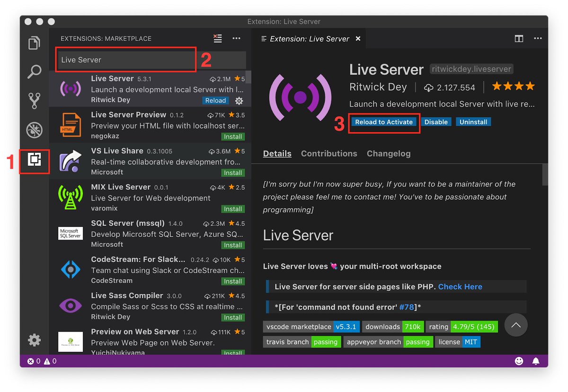Install MIX Live Server extension
This screenshot has width=568, height=392.
[x=233, y=209]
